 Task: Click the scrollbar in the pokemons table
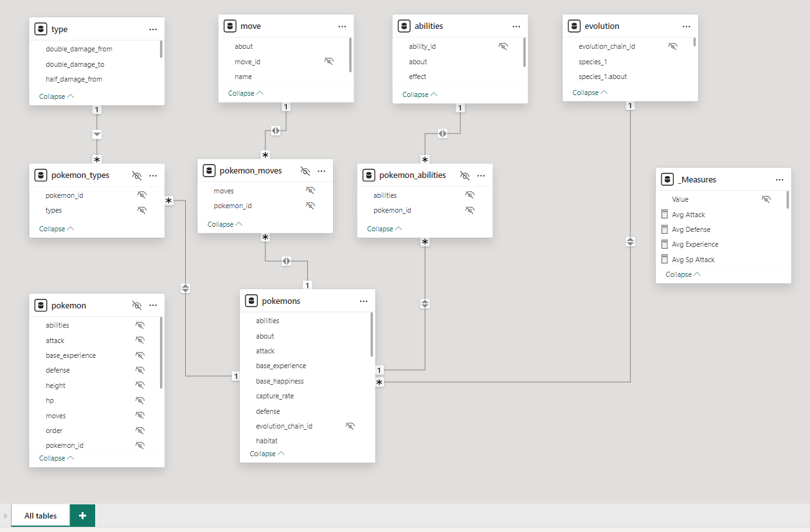(x=372, y=334)
